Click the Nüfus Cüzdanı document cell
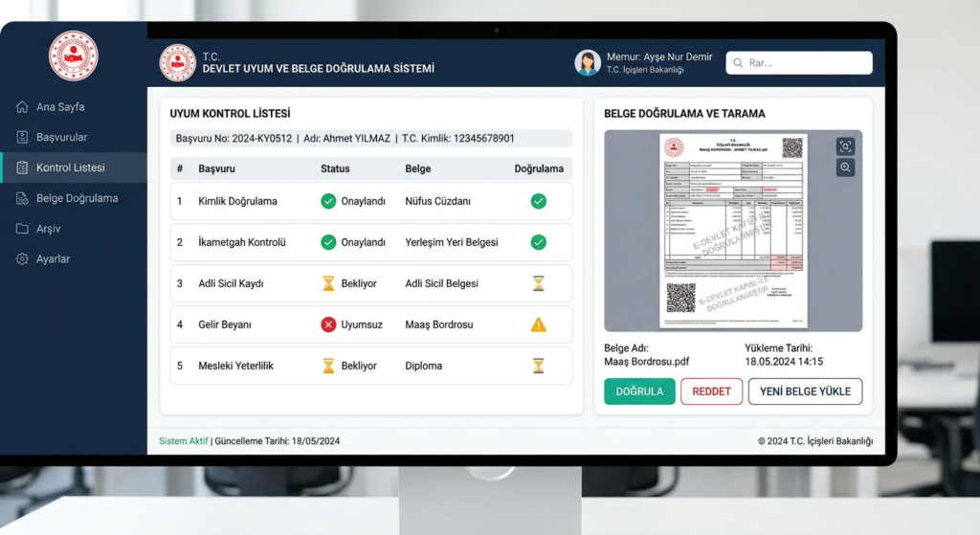The width and height of the screenshot is (980, 535). pyautogui.click(x=437, y=201)
